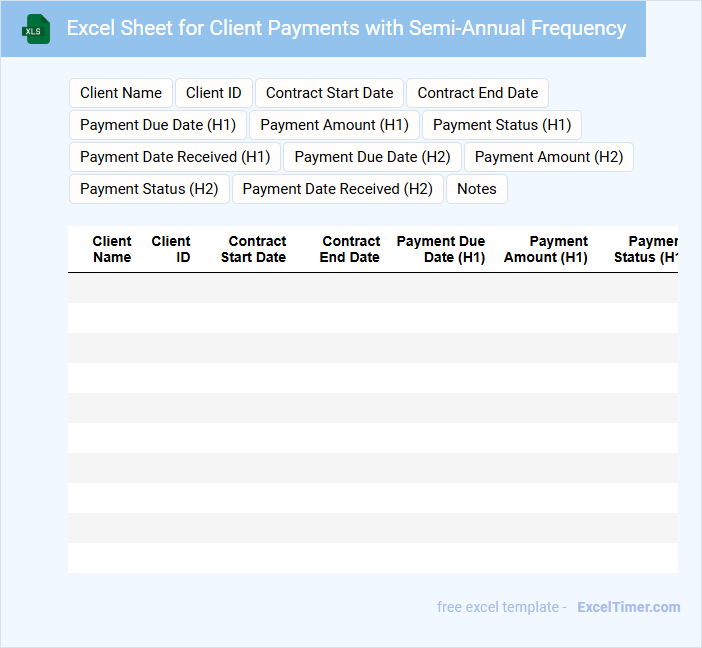Select the Payment Amount (H1) tag

click(x=334, y=125)
